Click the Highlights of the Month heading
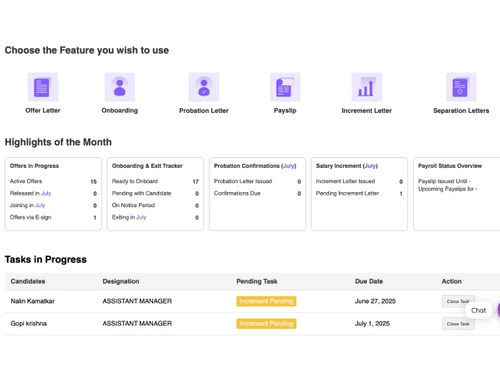Screen dimensions: 500x375 coord(58,142)
